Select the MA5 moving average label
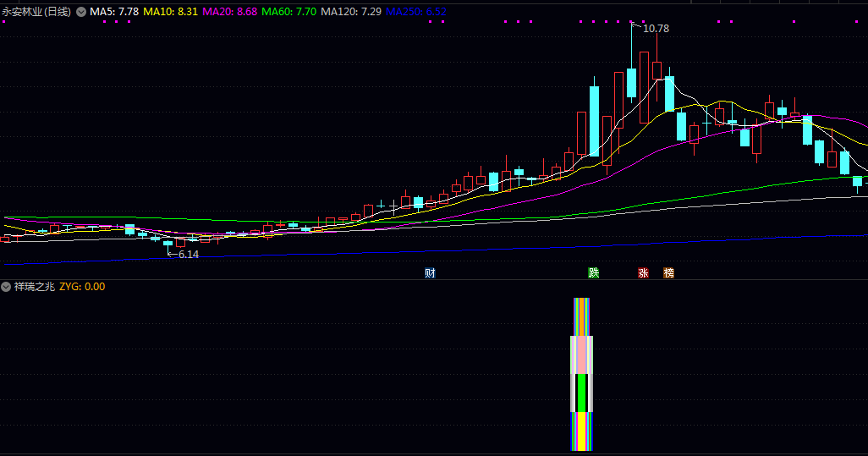Screen dimensions: 868x456 [x=114, y=12]
